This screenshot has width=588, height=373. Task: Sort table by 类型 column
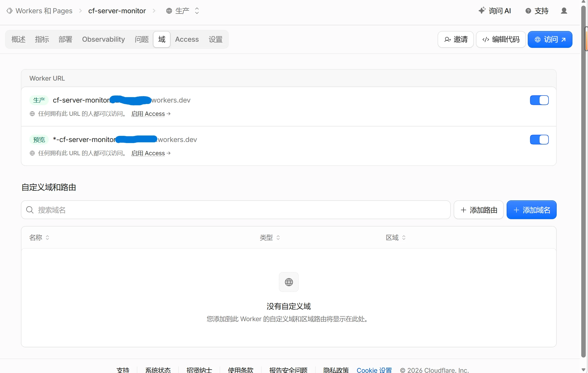pyautogui.click(x=270, y=237)
